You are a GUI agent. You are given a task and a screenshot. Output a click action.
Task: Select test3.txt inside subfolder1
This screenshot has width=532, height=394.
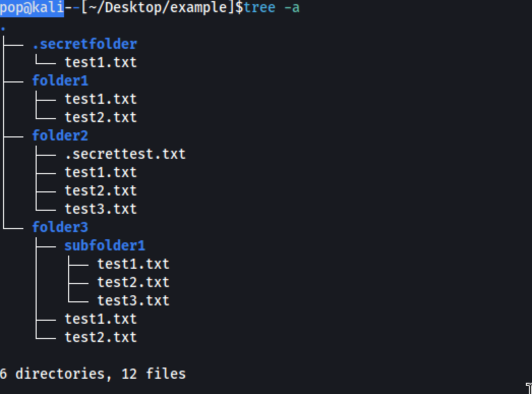click(x=133, y=301)
